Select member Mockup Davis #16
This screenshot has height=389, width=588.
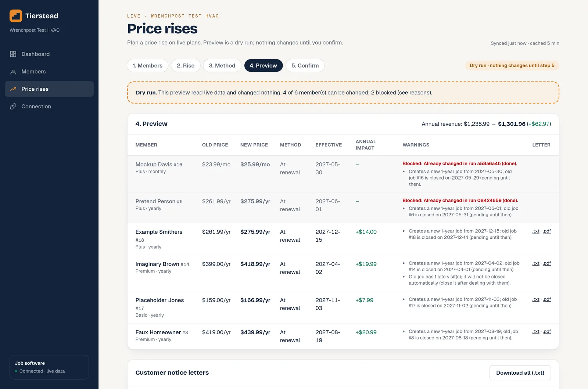pos(159,165)
